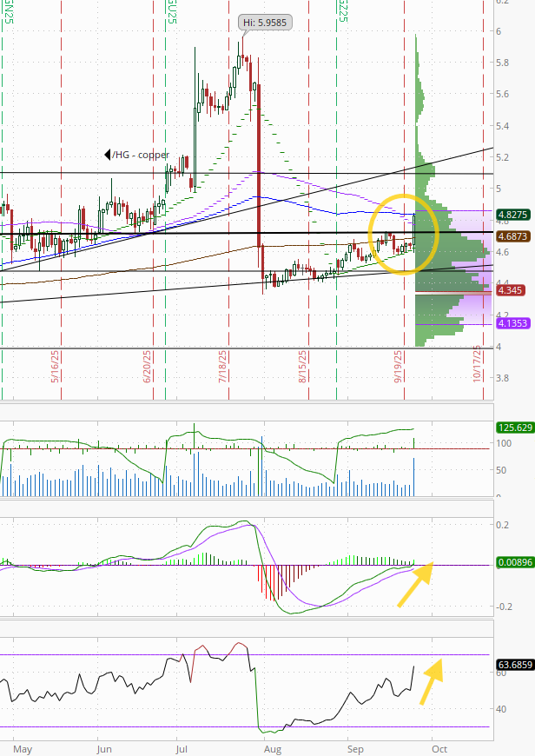535x756 pixels.
Task: Click the black 63.6859 RSI value tag
Action: pyautogui.click(x=515, y=665)
